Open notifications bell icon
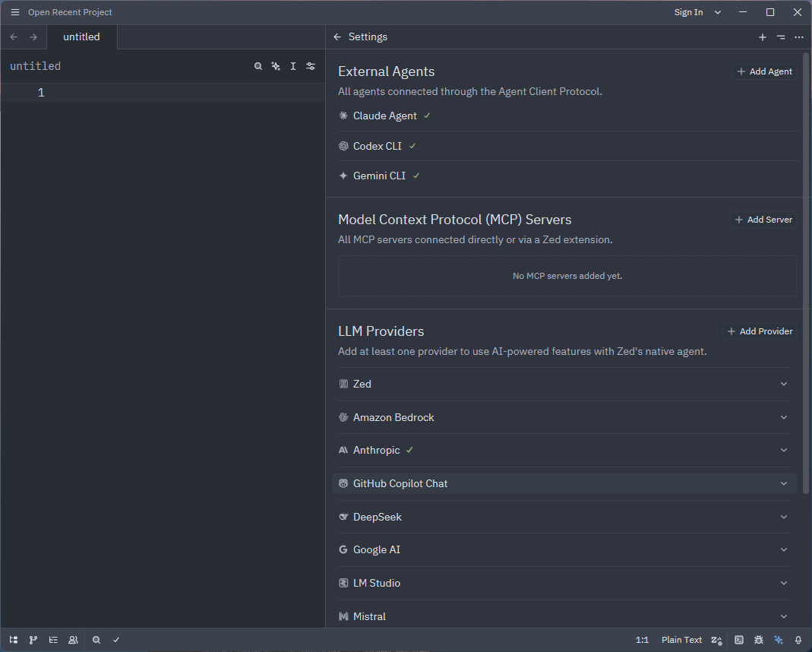812x652 pixels. [x=798, y=640]
